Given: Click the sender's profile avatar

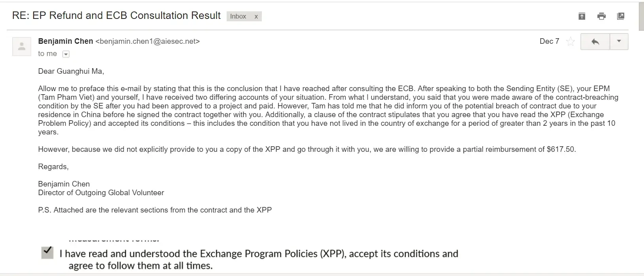Looking at the screenshot, I should click(x=22, y=47).
